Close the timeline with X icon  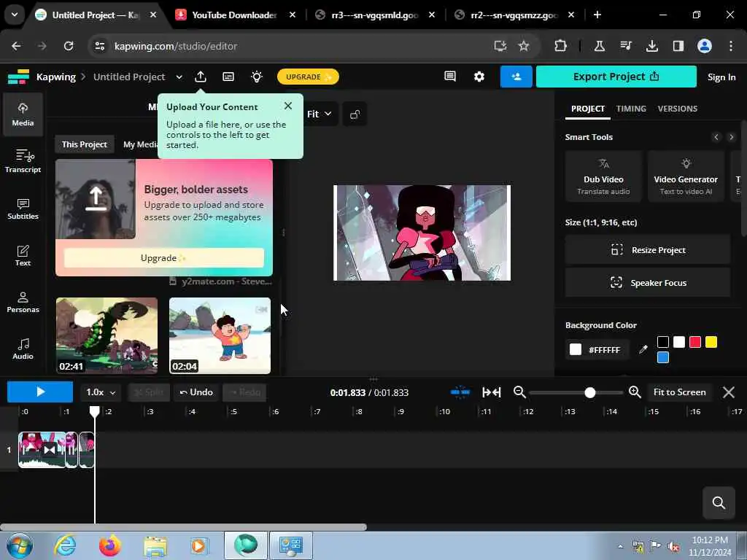click(729, 392)
